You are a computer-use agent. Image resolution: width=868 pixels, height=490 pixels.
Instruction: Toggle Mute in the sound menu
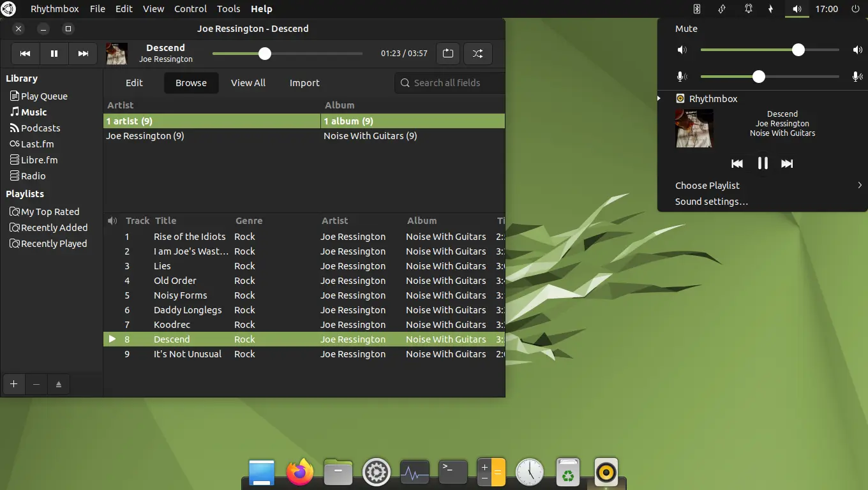pyautogui.click(x=686, y=28)
